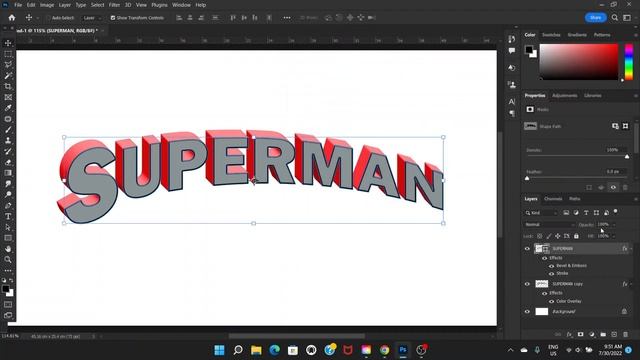The height and width of the screenshot is (360, 640).
Task: Open more options ellipsis in options bar
Action: (287, 18)
